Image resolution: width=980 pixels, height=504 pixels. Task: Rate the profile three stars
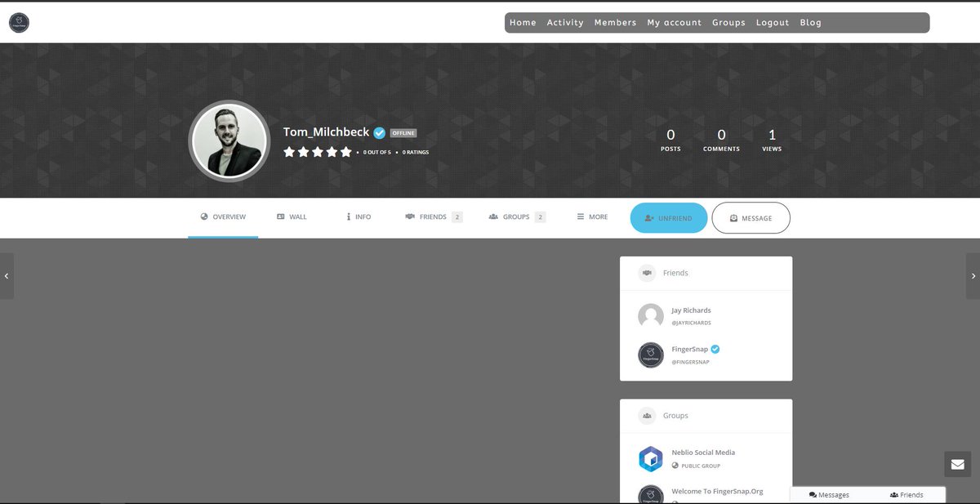point(318,152)
